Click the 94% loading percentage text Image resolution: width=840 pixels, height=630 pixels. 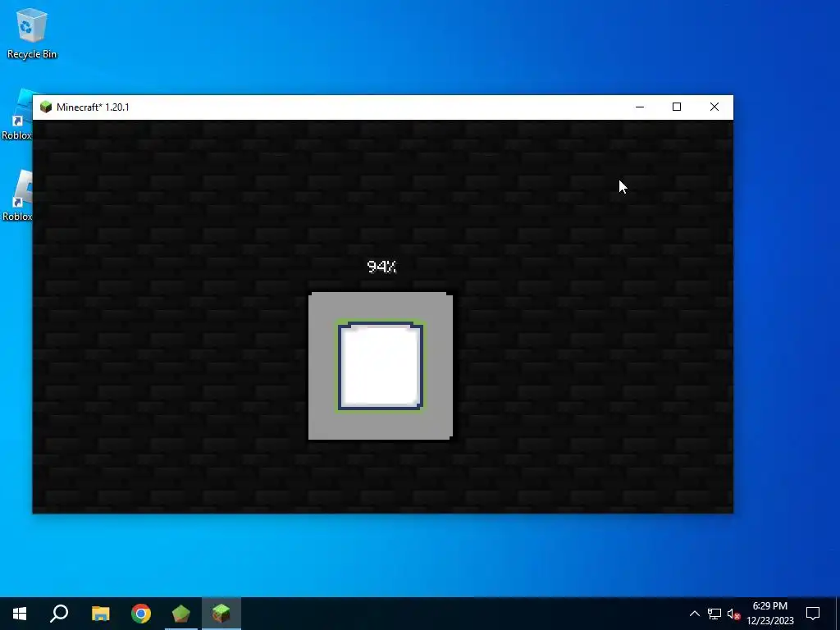(381, 267)
